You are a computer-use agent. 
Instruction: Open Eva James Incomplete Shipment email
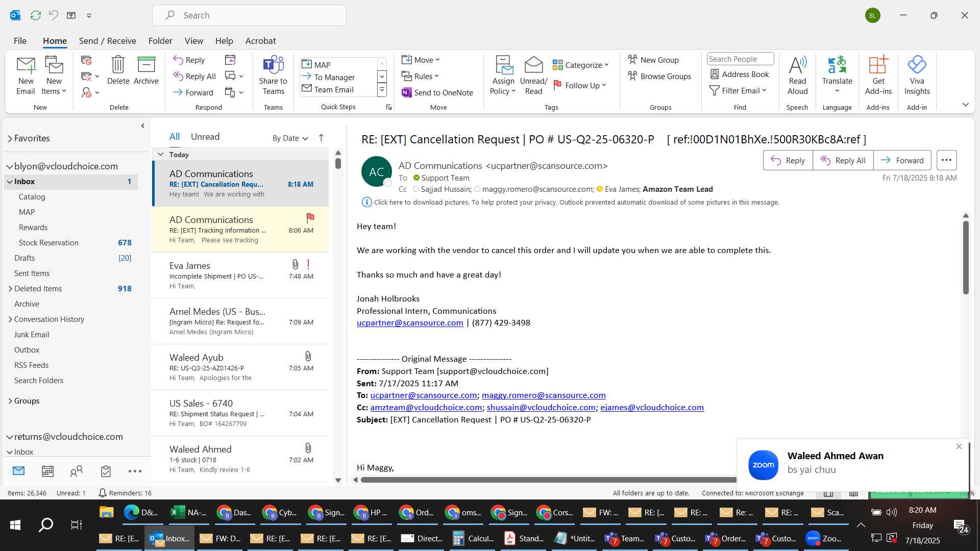pos(240,275)
